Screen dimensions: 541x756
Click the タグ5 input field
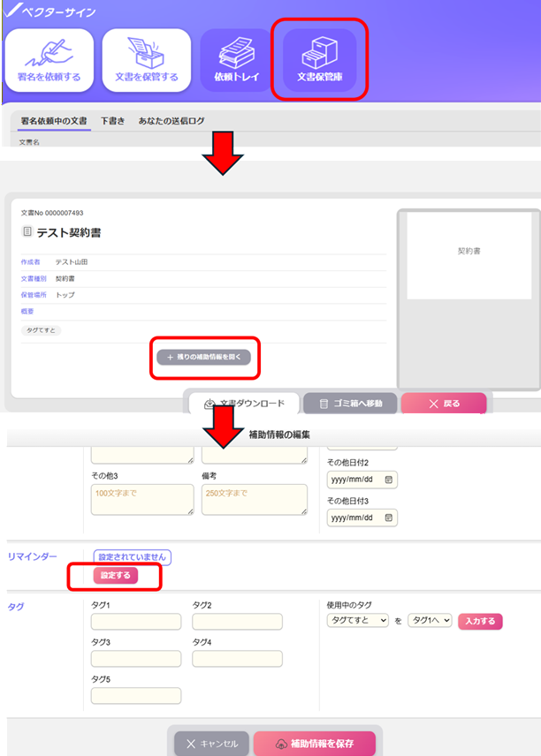point(136,696)
